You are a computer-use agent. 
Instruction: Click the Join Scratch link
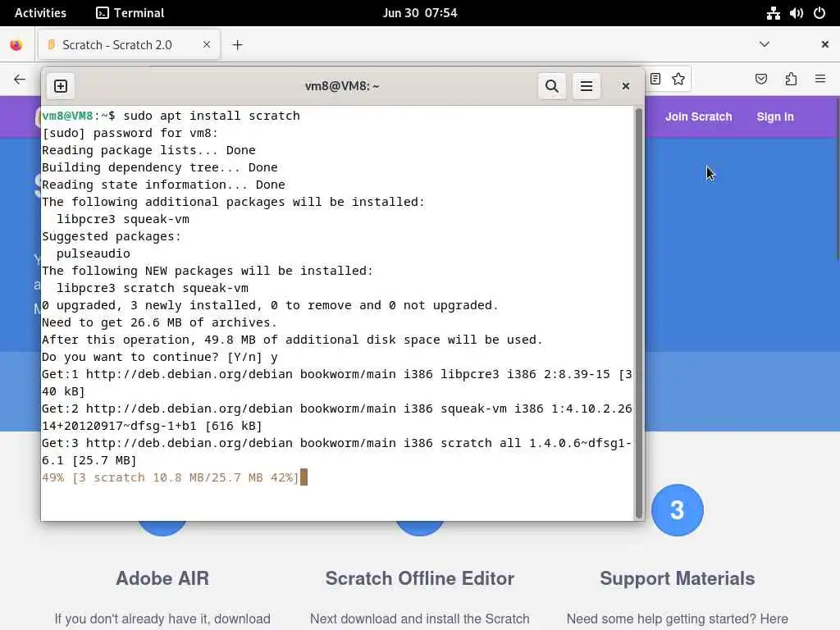tap(699, 116)
